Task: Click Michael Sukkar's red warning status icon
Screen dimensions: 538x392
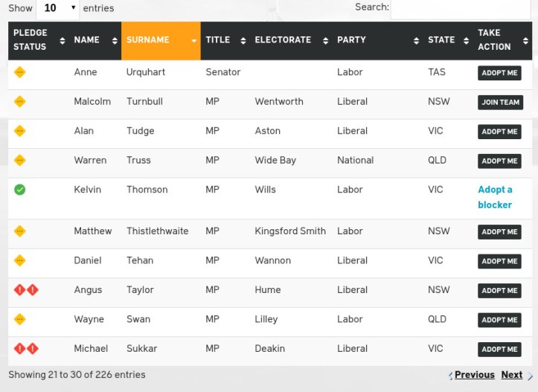Action: pos(26,348)
